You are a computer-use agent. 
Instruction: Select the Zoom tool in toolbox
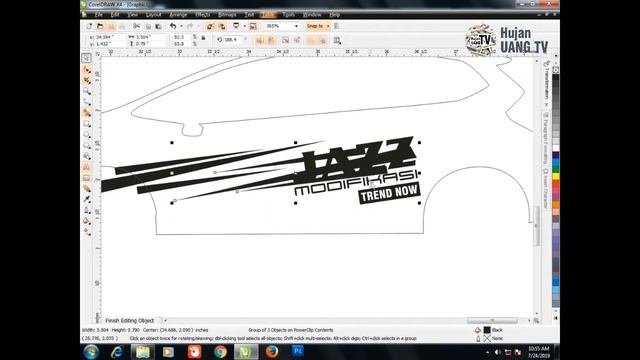click(x=87, y=91)
